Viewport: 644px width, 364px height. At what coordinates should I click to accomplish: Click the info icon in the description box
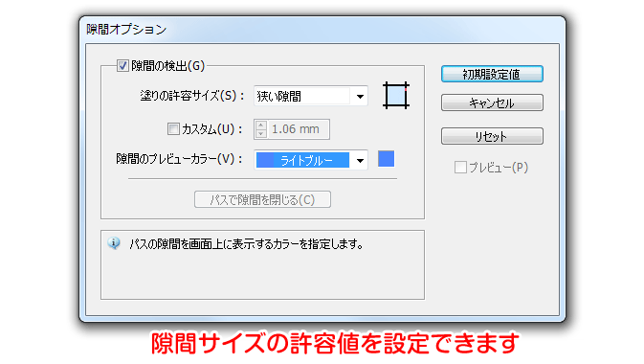click(x=114, y=243)
